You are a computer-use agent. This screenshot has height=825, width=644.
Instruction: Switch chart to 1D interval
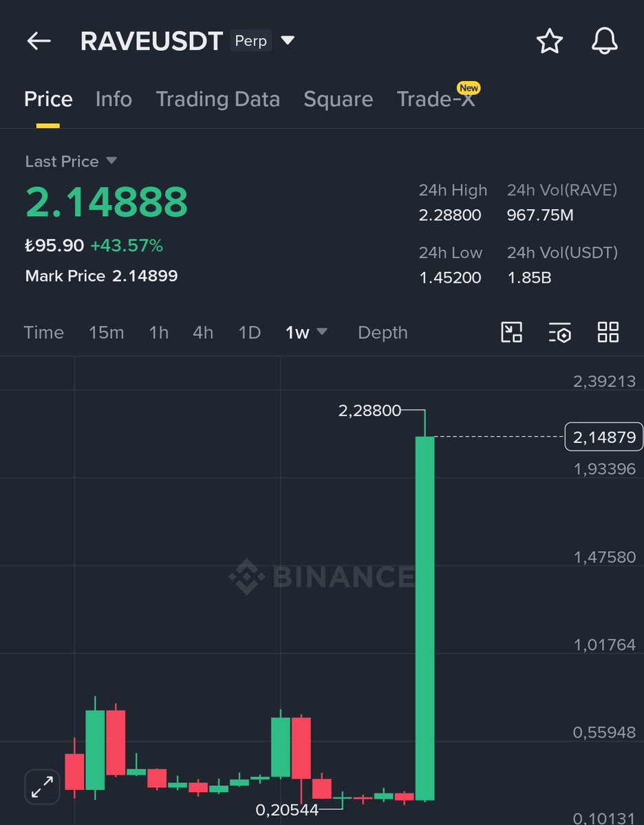click(249, 332)
